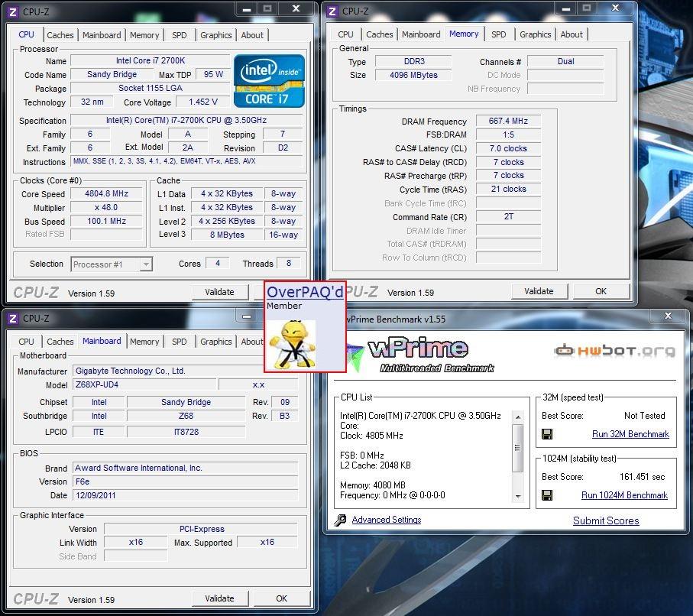Click the OverPAQ'd karate duck avatar
This screenshot has width=693, height=616.
pos(293,344)
